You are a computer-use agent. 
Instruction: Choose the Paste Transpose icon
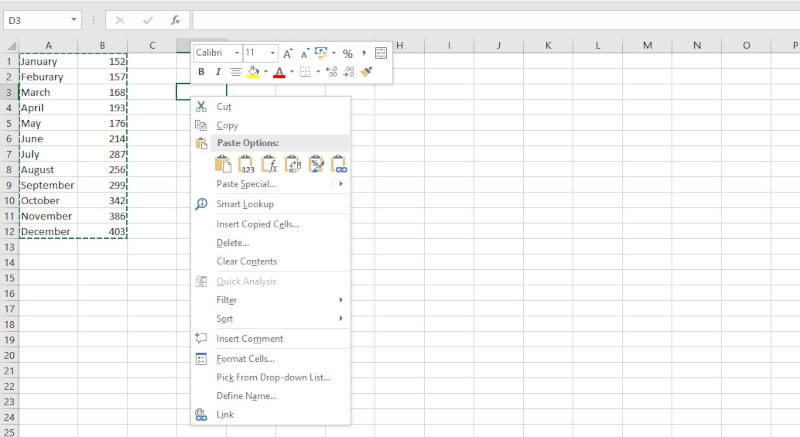tap(293, 164)
